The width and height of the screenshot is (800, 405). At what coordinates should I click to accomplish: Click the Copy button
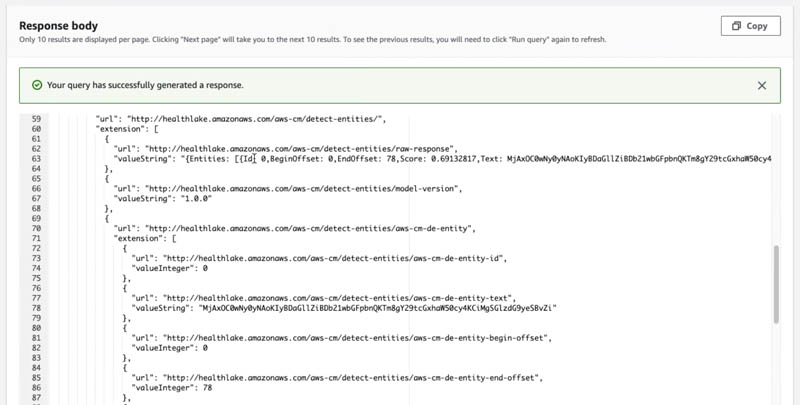pyautogui.click(x=750, y=26)
